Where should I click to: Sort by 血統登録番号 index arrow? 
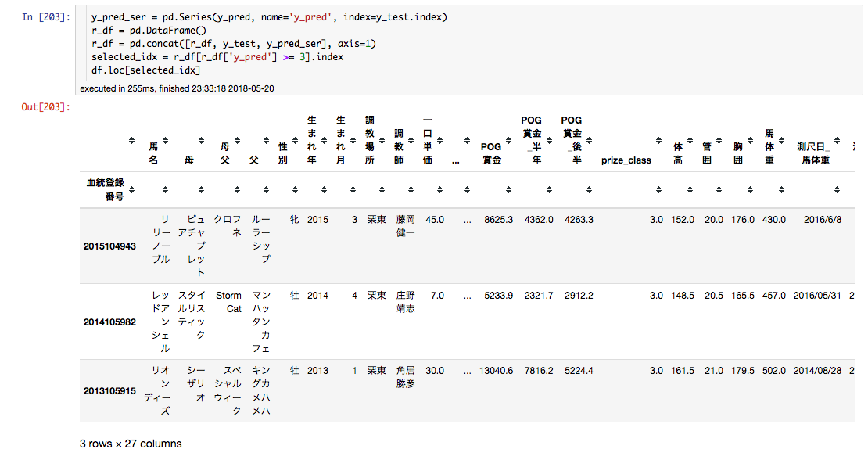131,190
